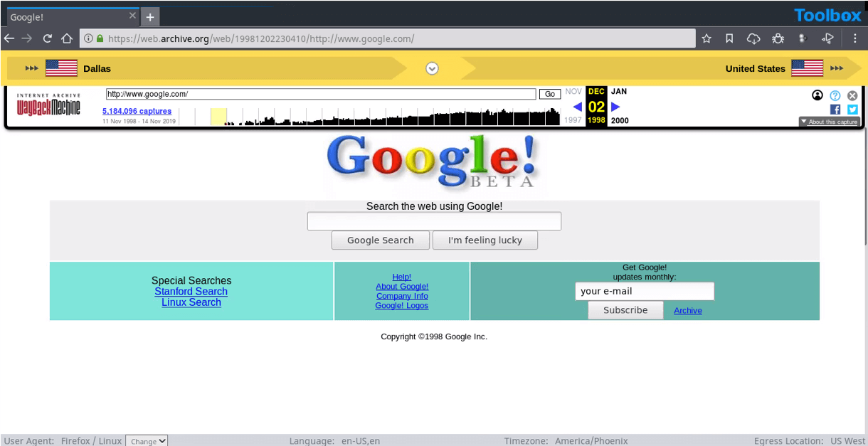Screen dimensions: 868x446
Task: Click the Google search text box
Action: pos(434,221)
